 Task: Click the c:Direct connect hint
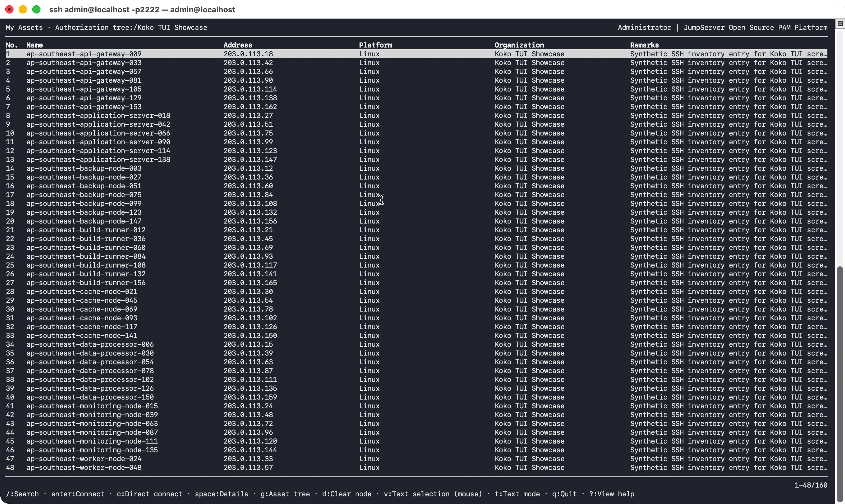tap(150, 494)
